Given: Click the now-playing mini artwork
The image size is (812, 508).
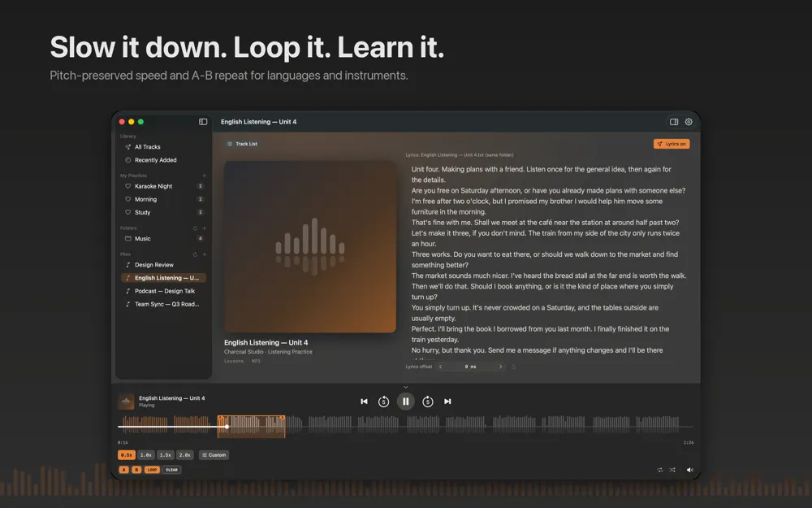Looking at the screenshot, I should [126, 402].
